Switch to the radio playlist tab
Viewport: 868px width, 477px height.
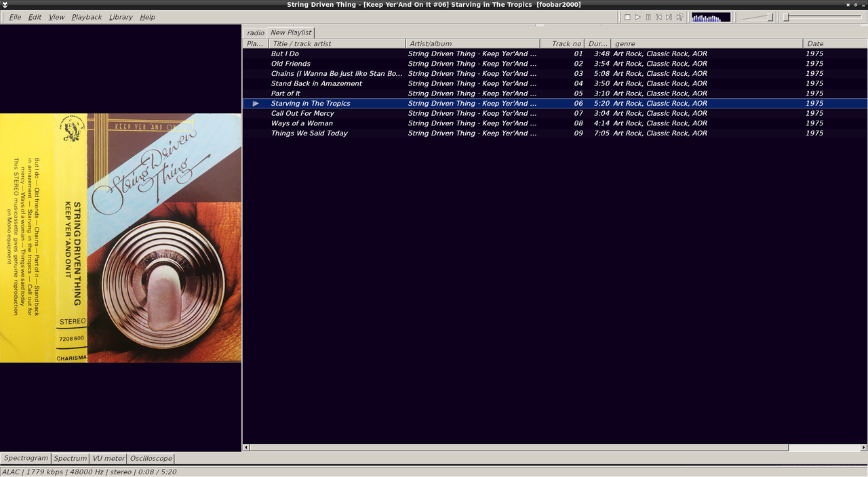256,33
